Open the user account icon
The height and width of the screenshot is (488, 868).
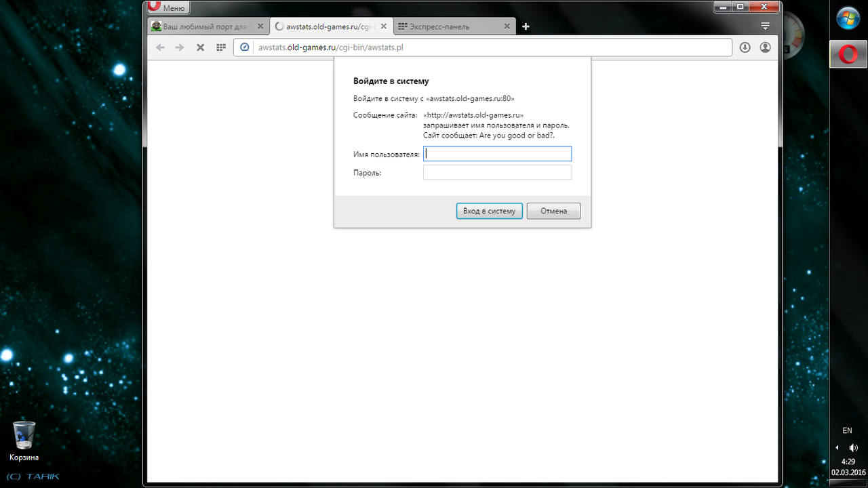766,47
